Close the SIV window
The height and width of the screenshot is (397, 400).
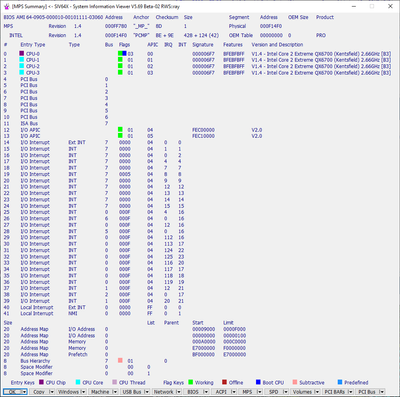pos(390,6)
